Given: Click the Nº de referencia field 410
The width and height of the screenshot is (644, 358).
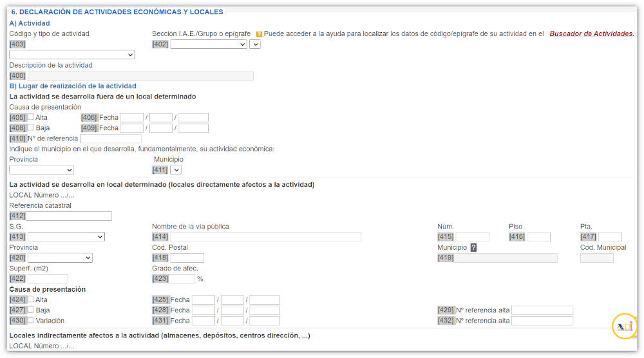Looking at the screenshot, I should tap(111, 139).
